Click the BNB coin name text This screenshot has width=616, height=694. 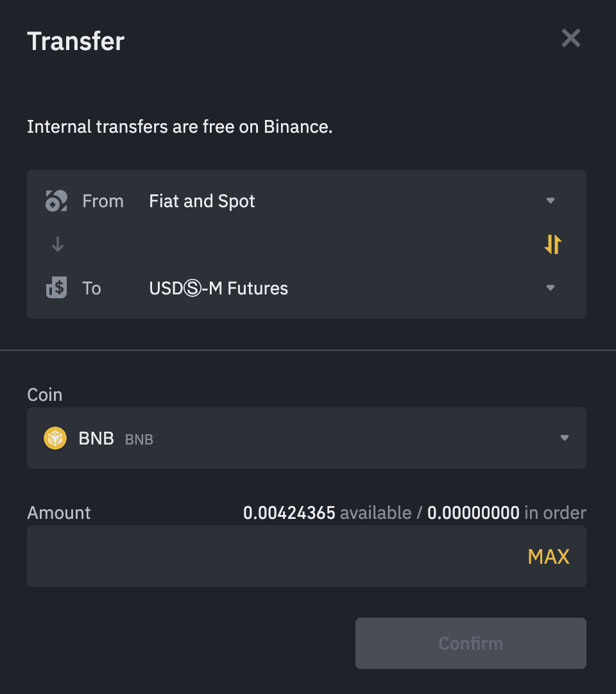pos(96,438)
